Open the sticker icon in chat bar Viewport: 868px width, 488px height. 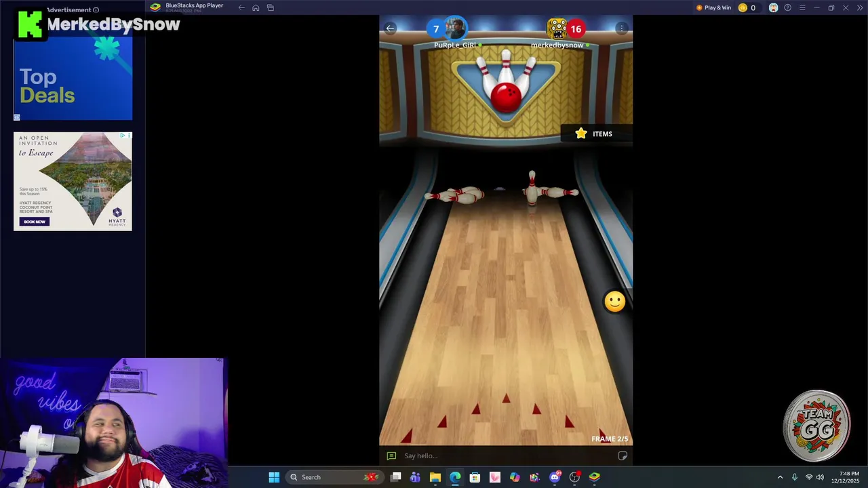point(623,455)
